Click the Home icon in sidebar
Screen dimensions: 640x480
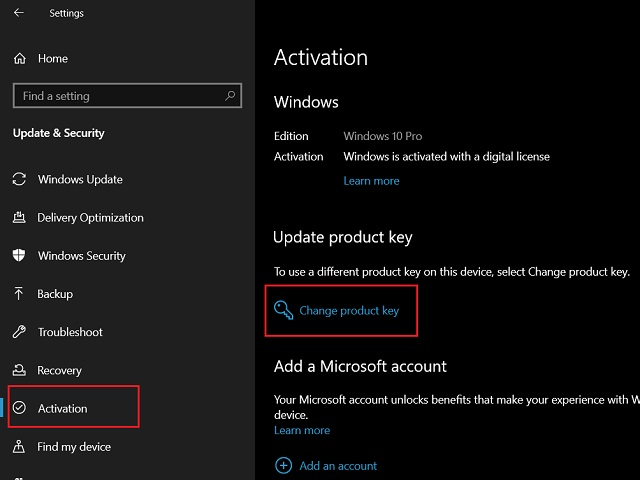(20, 59)
